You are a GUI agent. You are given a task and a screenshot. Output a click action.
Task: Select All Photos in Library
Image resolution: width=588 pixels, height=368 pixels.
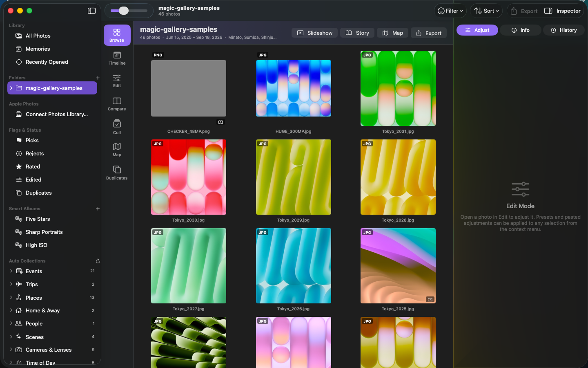(52, 36)
